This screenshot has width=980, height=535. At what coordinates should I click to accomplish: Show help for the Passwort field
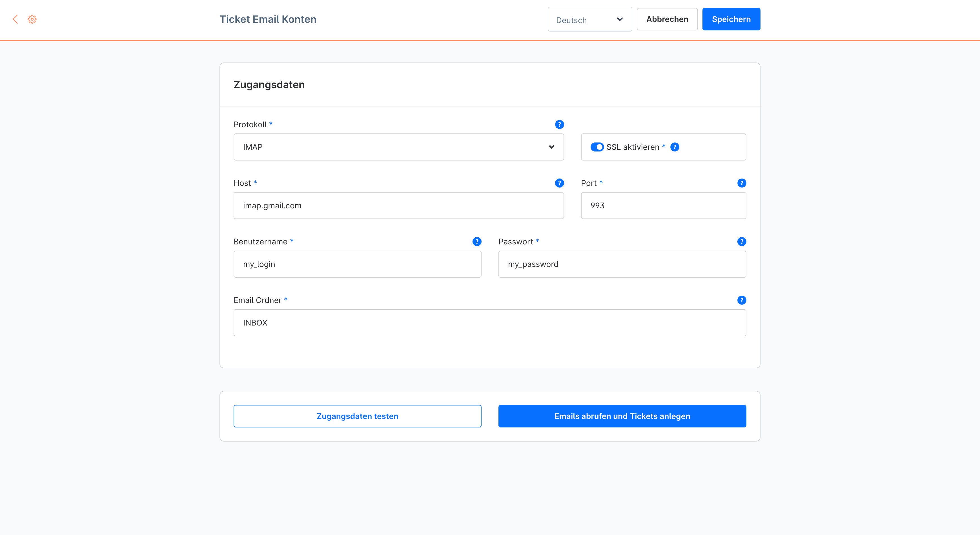741,242
